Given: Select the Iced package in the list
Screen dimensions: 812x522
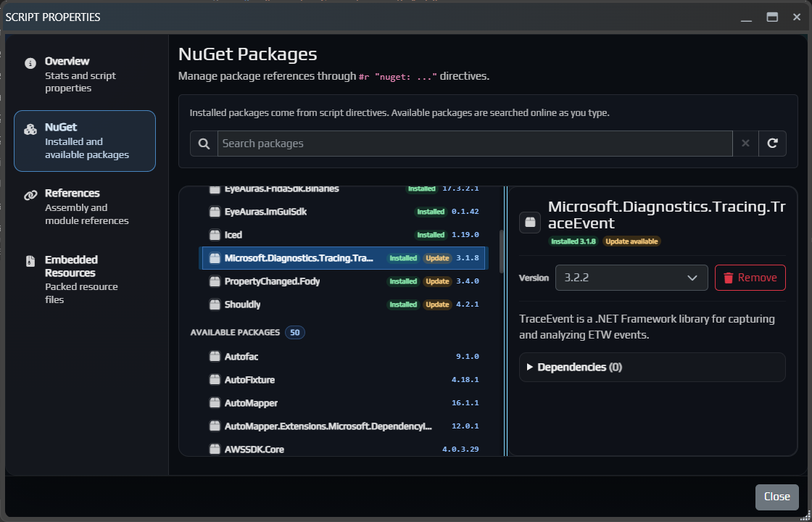Looking at the screenshot, I should (x=234, y=234).
